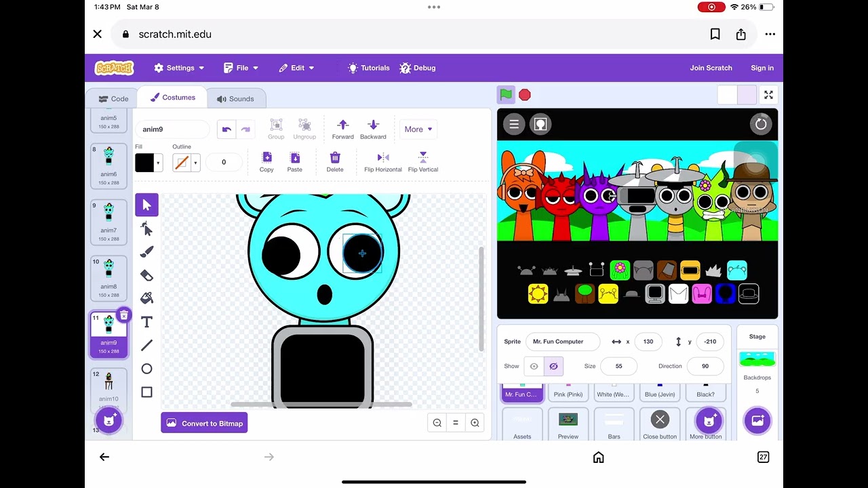Screen dimensions: 868x488
Task: Switch to the Sounds tab
Action: [x=235, y=99]
